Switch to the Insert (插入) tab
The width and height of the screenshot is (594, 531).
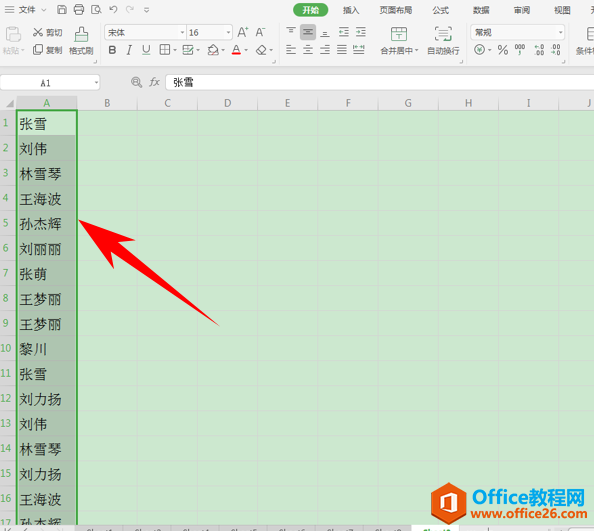point(351,10)
